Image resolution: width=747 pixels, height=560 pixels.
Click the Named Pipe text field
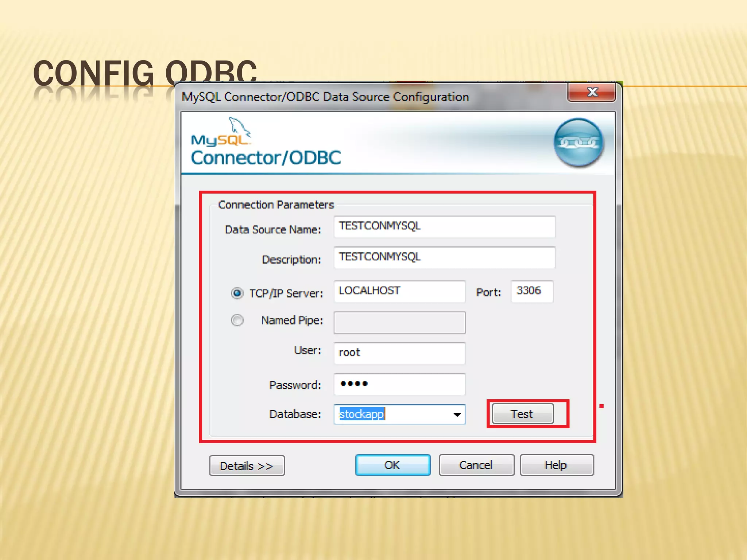[399, 323]
